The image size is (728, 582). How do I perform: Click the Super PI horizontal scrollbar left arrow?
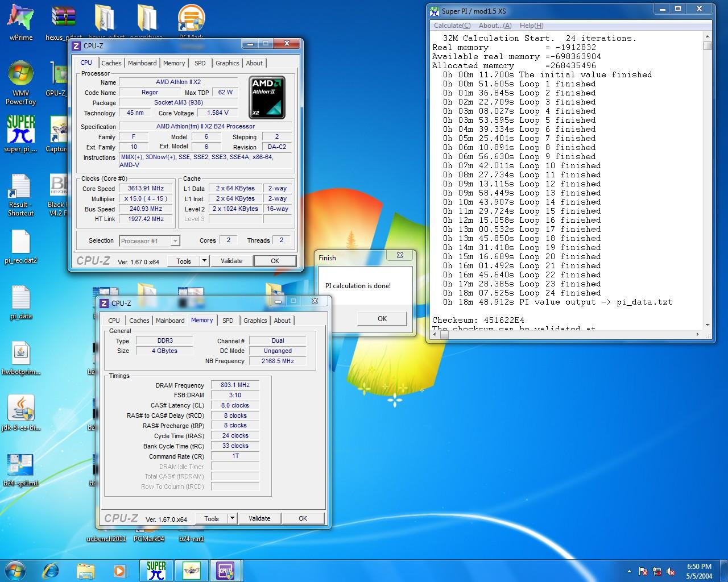pos(436,334)
